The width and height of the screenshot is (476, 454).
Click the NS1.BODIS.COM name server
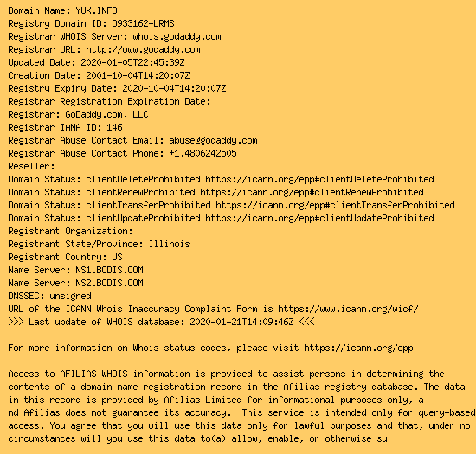109,270
